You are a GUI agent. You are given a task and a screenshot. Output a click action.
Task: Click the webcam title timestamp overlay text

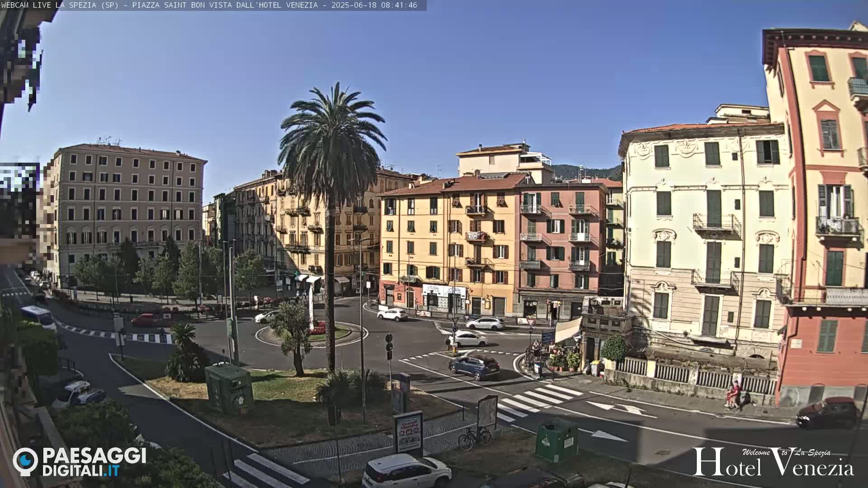coord(209,5)
